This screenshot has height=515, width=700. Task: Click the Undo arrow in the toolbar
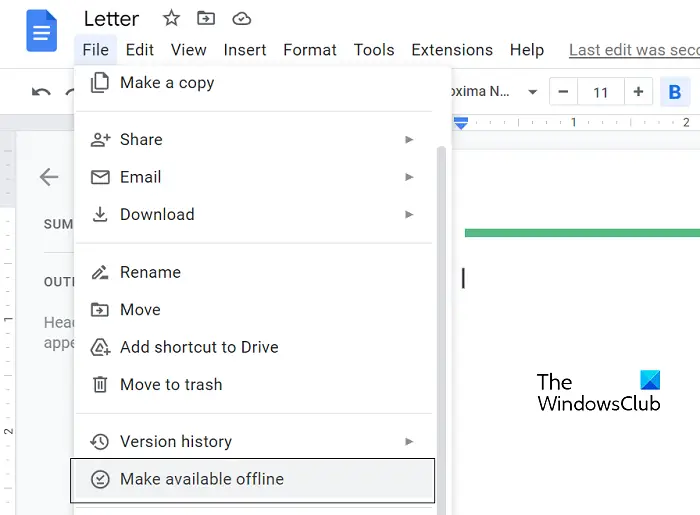(x=41, y=92)
